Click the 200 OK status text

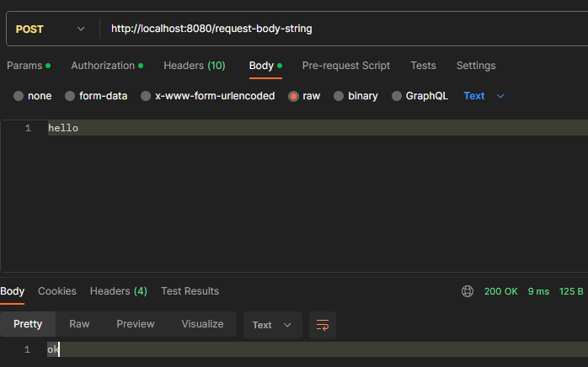click(500, 291)
